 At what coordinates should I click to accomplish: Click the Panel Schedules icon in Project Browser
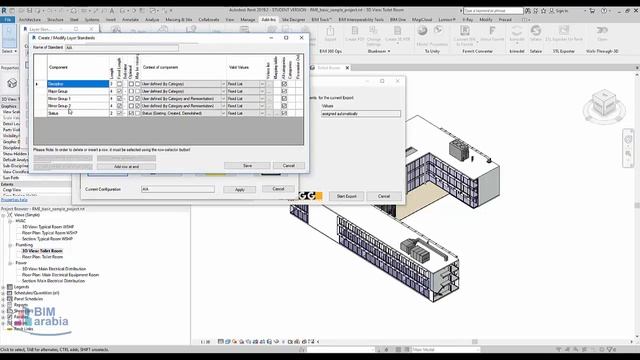point(10,299)
